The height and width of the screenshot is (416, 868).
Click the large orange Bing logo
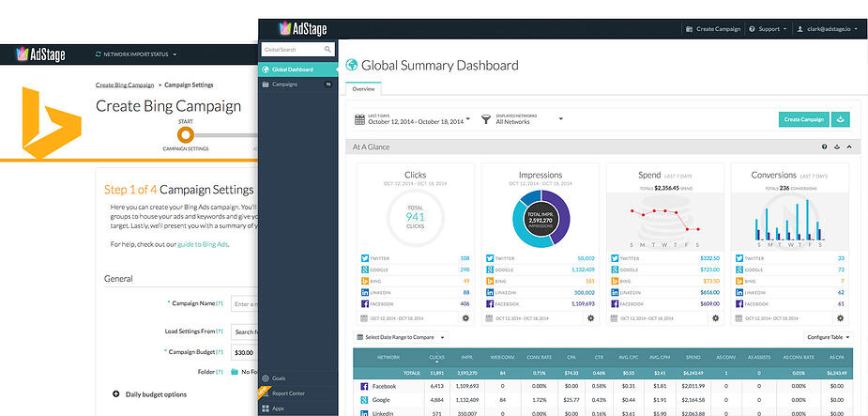click(x=51, y=122)
